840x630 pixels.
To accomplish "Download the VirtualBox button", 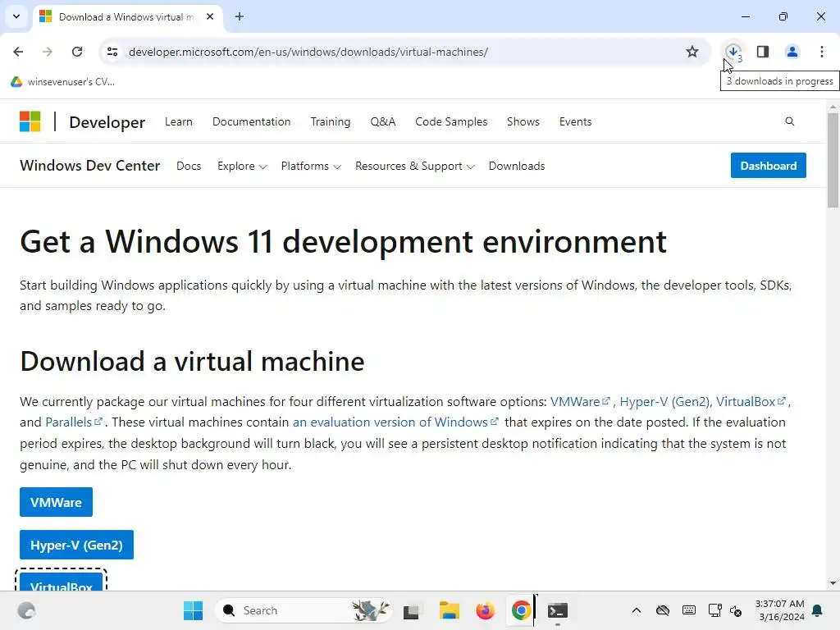I will click(61, 583).
